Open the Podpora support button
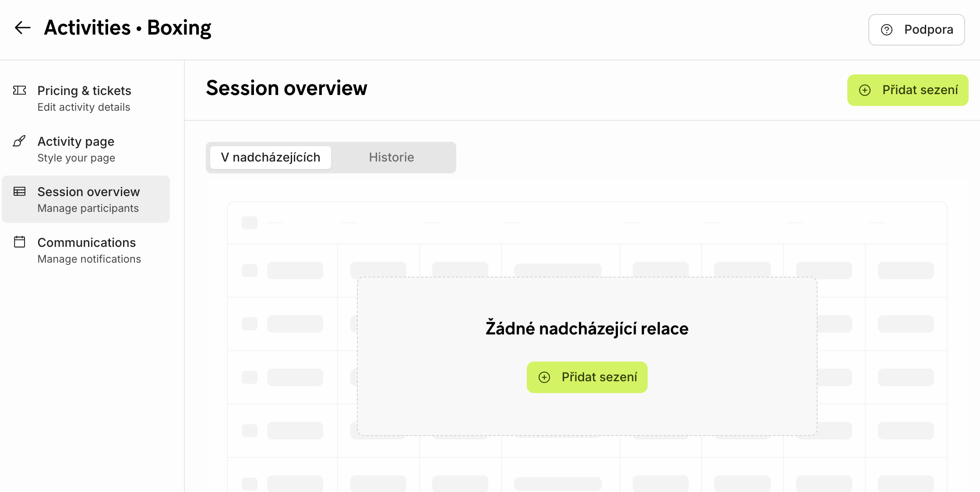980x492 pixels. click(x=917, y=30)
